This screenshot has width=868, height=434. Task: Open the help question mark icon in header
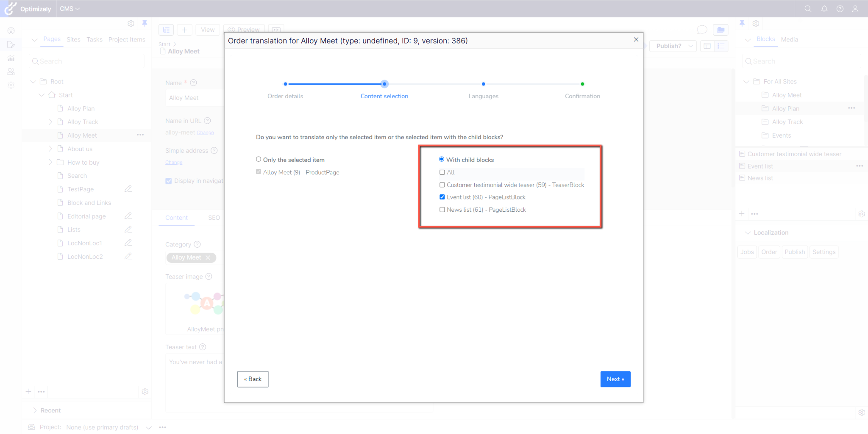coord(840,9)
